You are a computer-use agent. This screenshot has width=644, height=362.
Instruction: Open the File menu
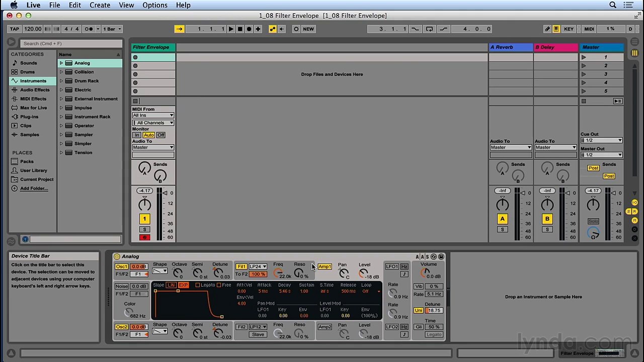click(x=54, y=5)
